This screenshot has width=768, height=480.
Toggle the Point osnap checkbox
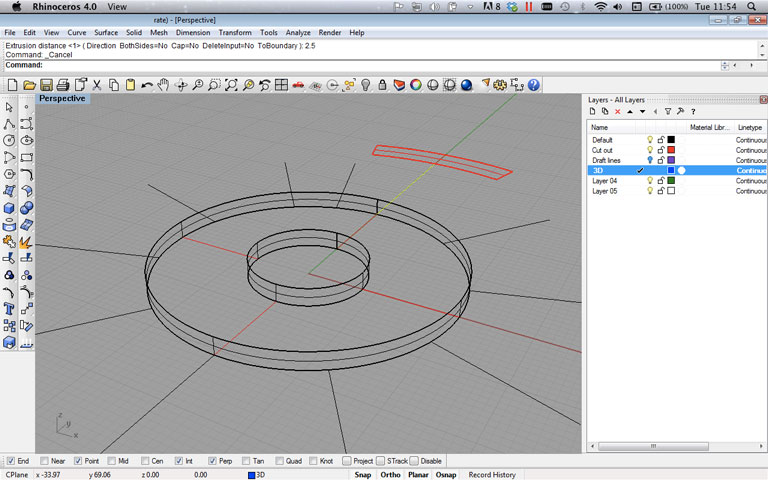tap(78, 461)
